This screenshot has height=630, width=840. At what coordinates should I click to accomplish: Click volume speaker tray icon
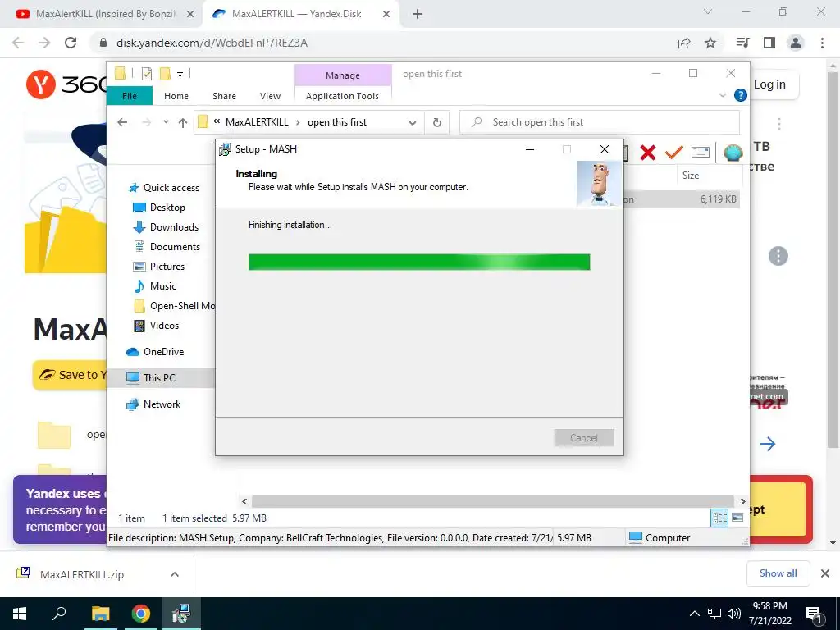point(734,614)
